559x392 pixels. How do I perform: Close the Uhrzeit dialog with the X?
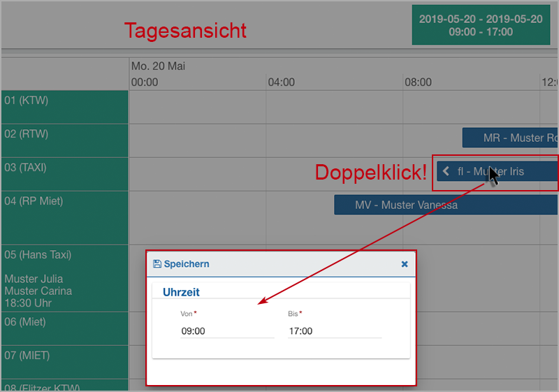tap(405, 264)
